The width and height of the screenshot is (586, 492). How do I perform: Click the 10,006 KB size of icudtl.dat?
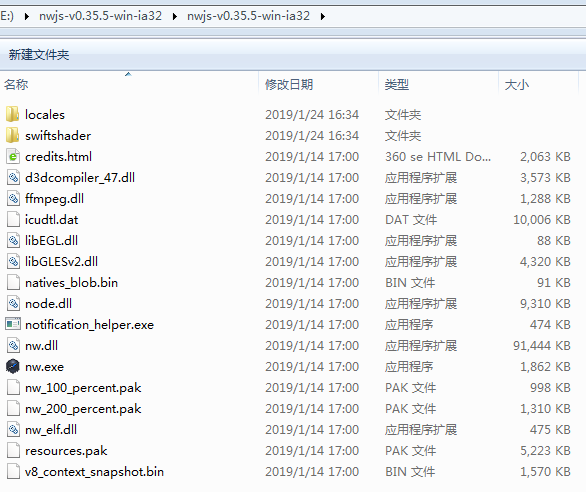click(542, 219)
